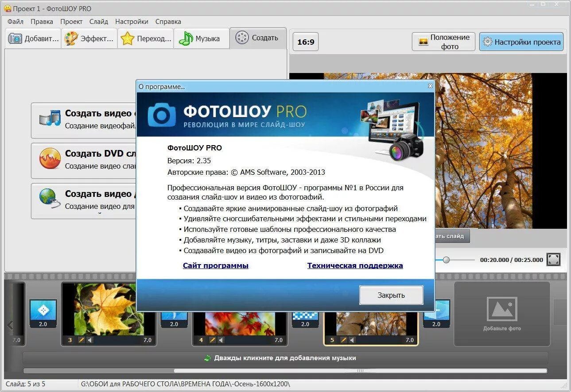The height and width of the screenshot is (392, 571).
Task: Click slide 4 duration value 7.0
Action: (x=279, y=340)
